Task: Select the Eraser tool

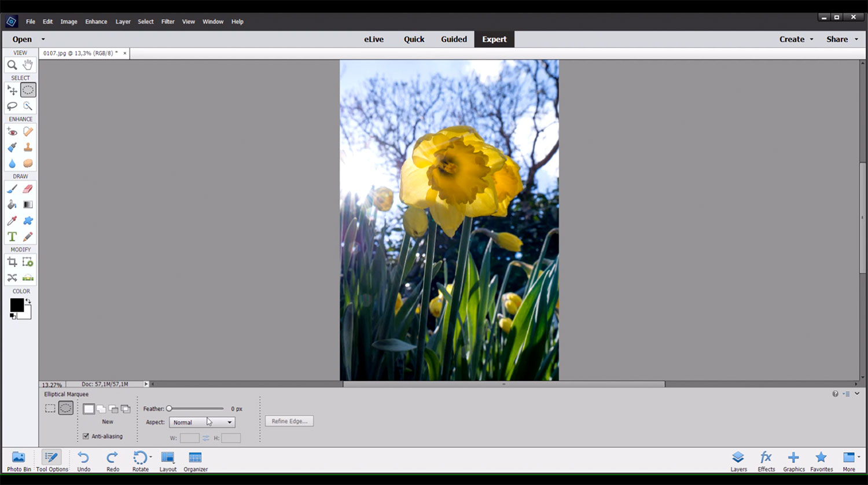Action: tap(28, 189)
